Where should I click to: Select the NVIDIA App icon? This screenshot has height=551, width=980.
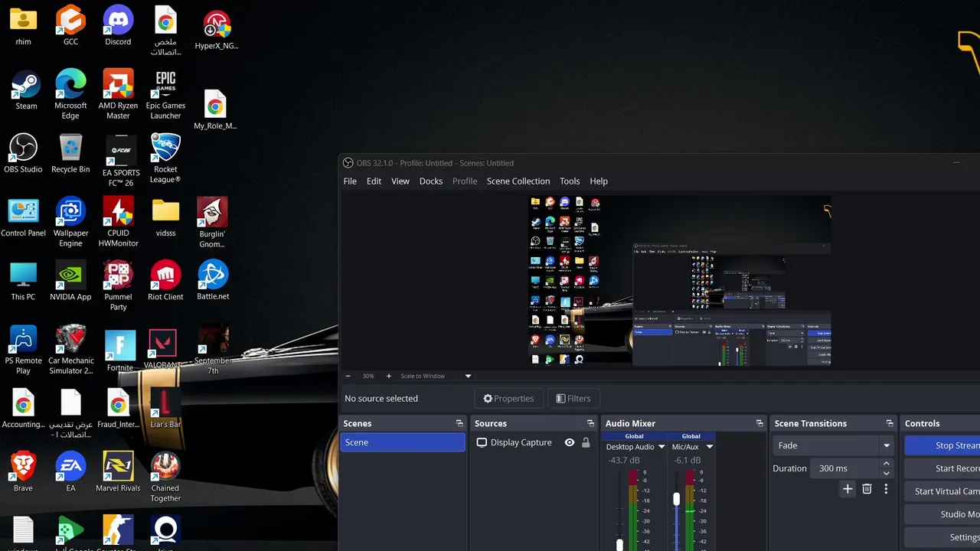tap(70, 282)
